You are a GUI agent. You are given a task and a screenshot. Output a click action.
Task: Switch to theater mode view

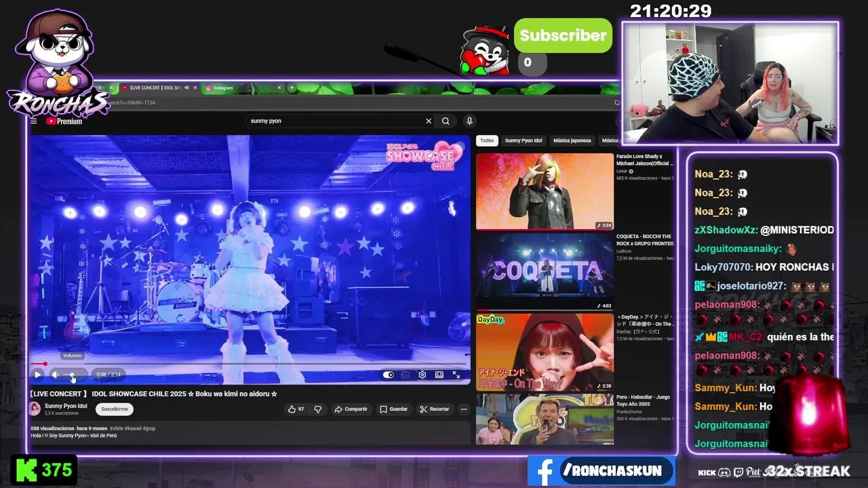coord(439,374)
